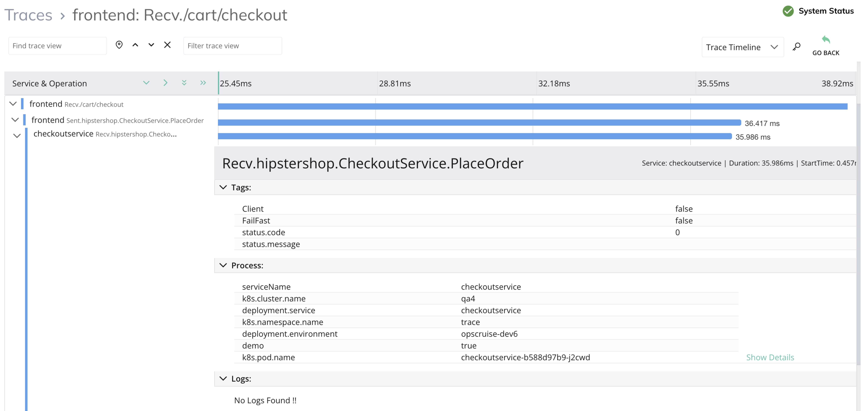This screenshot has height=411, width=868.
Task: Click the frontend Recv./cart/checkout tree label
Action: [76, 104]
